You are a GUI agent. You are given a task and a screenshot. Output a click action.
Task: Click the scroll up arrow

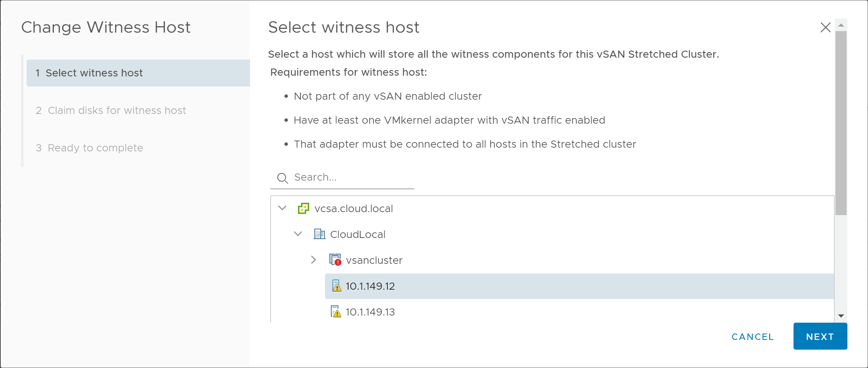[x=841, y=25]
